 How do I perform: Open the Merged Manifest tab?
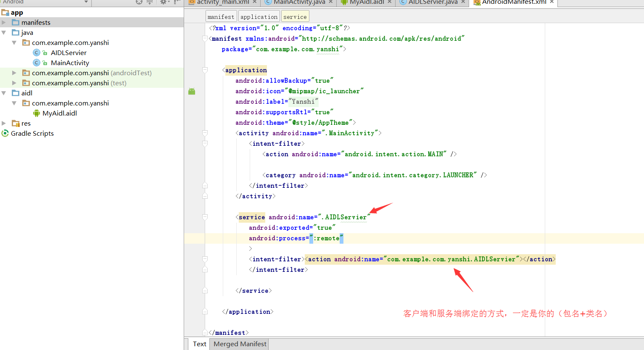tap(240, 344)
